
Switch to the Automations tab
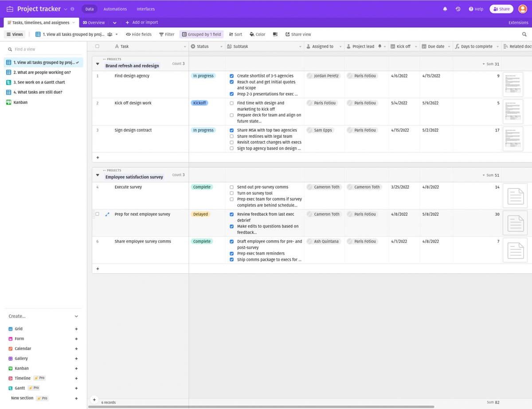pos(115,8)
